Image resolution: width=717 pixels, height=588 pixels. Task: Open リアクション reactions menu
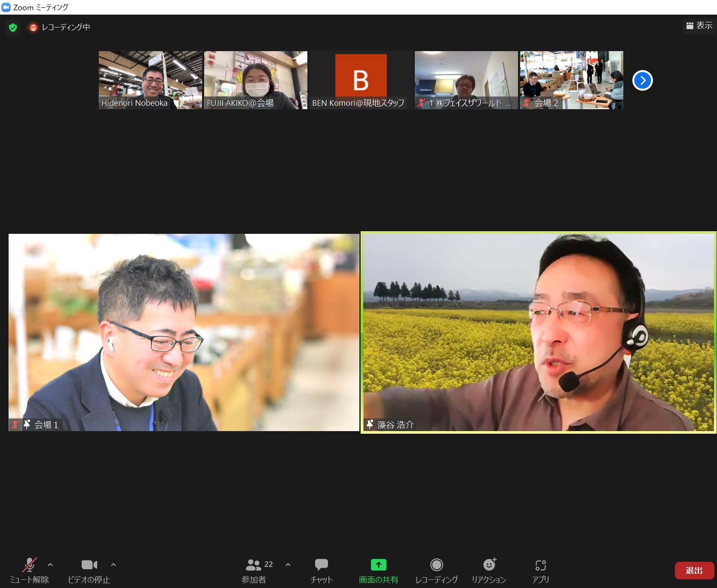click(489, 571)
